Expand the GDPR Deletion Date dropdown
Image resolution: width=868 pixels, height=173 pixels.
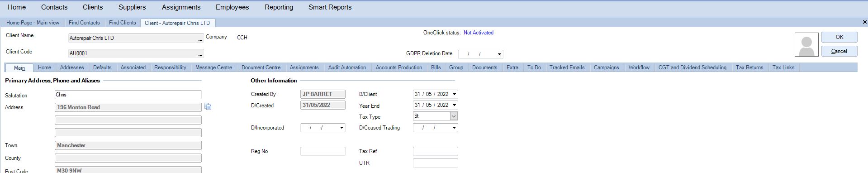pos(499,54)
